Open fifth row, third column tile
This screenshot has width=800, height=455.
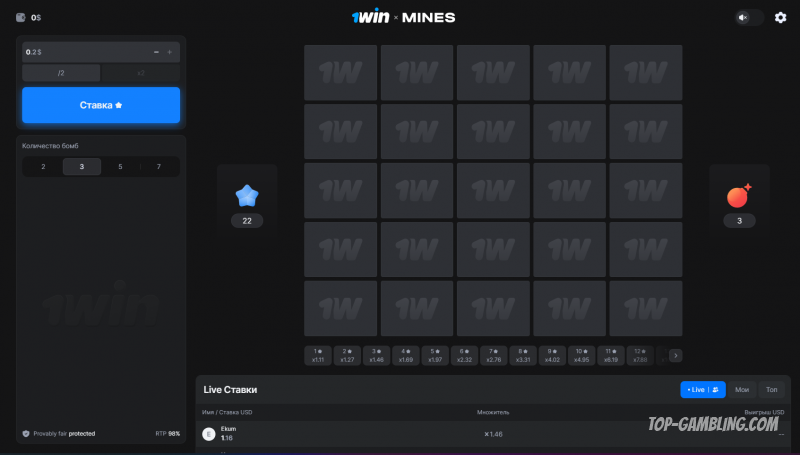pos(493,309)
